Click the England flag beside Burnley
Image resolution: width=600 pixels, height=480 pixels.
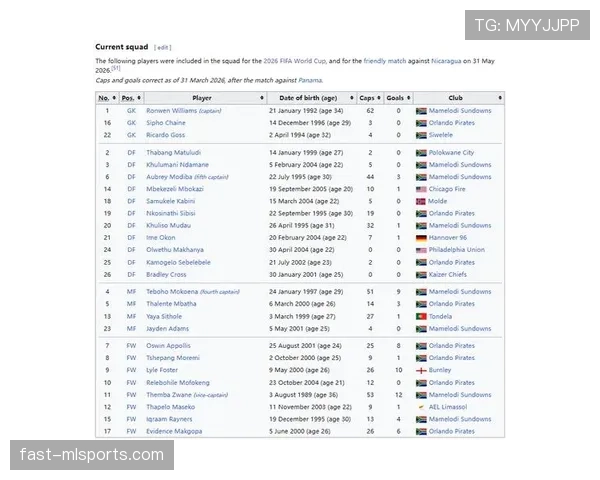(421, 371)
